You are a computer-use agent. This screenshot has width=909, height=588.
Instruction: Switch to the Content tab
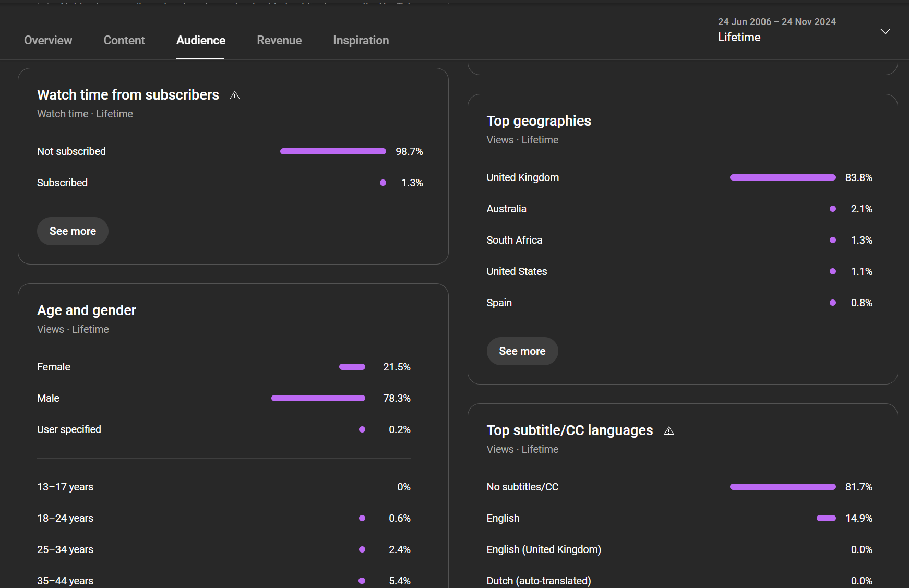[124, 40]
